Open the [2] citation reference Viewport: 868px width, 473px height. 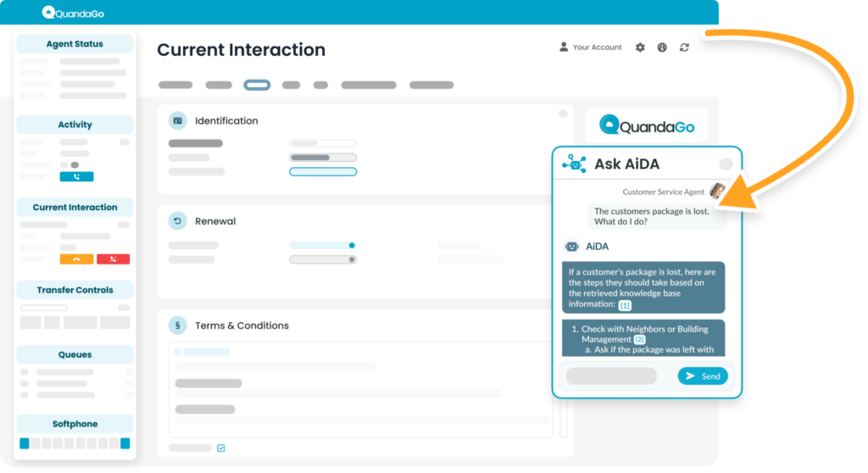click(639, 340)
